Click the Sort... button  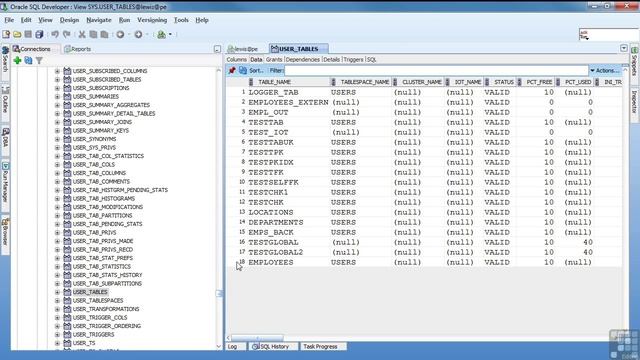point(257,71)
